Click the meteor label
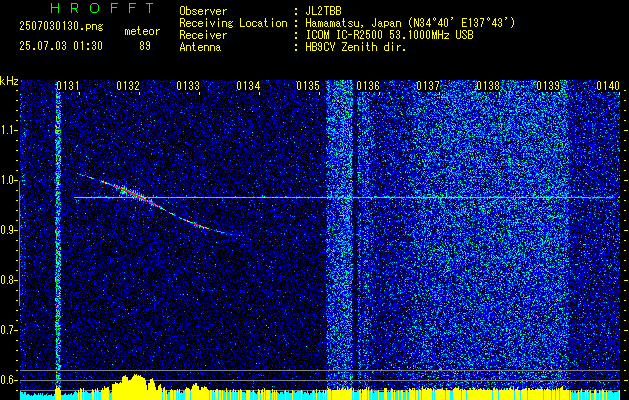The image size is (629, 400). click(142, 31)
